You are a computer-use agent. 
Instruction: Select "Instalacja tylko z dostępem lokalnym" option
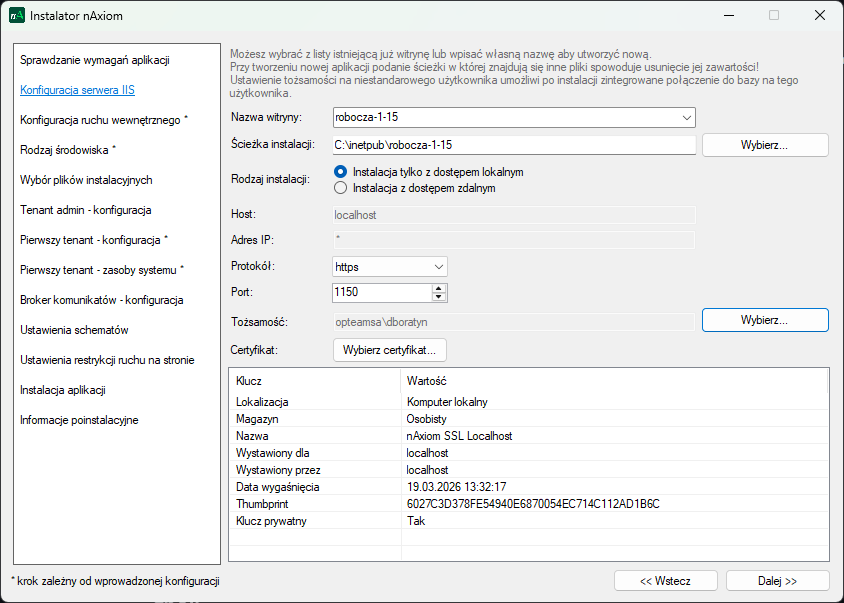[x=341, y=172]
